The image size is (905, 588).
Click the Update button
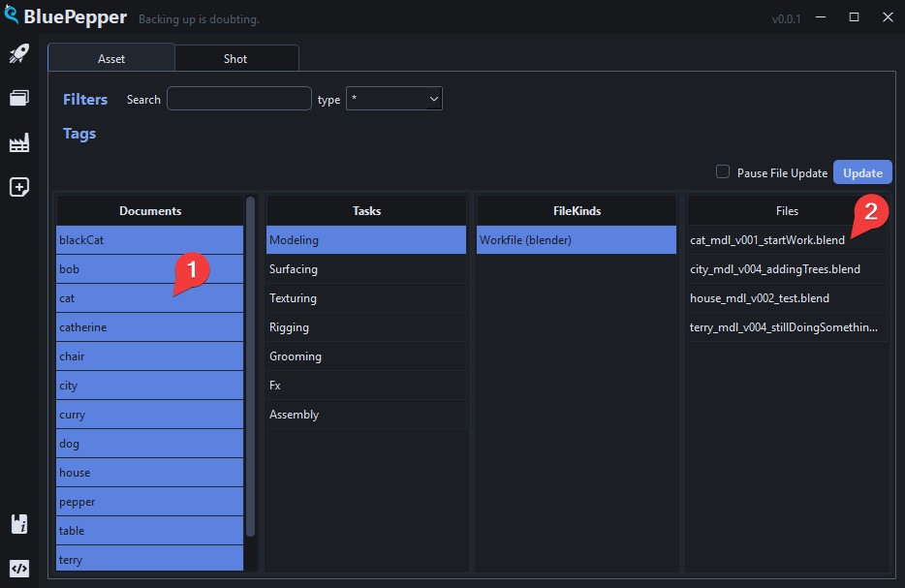tap(862, 172)
